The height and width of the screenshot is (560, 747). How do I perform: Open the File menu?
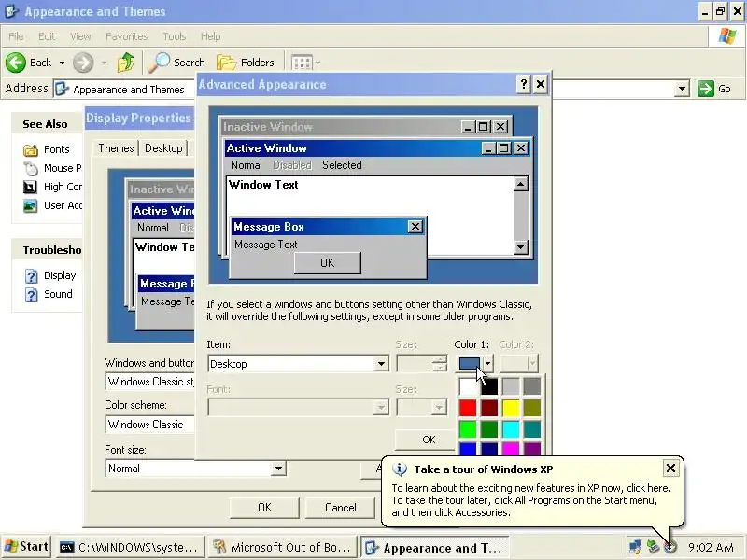[16, 36]
